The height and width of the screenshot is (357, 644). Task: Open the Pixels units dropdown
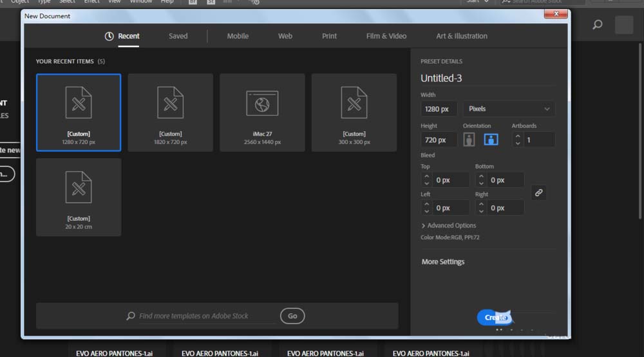point(509,109)
